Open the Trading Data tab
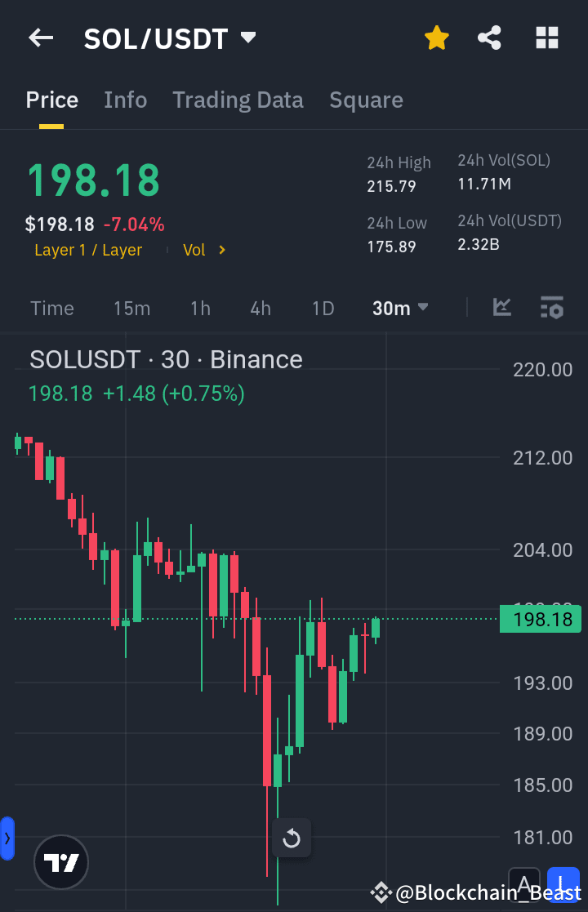 [238, 100]
